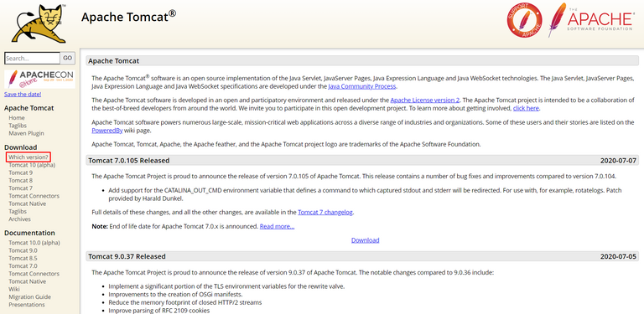Viewport: 644px width, 314px height.
Task: Click the Tomcat cat logo
Action: (39, 23)
